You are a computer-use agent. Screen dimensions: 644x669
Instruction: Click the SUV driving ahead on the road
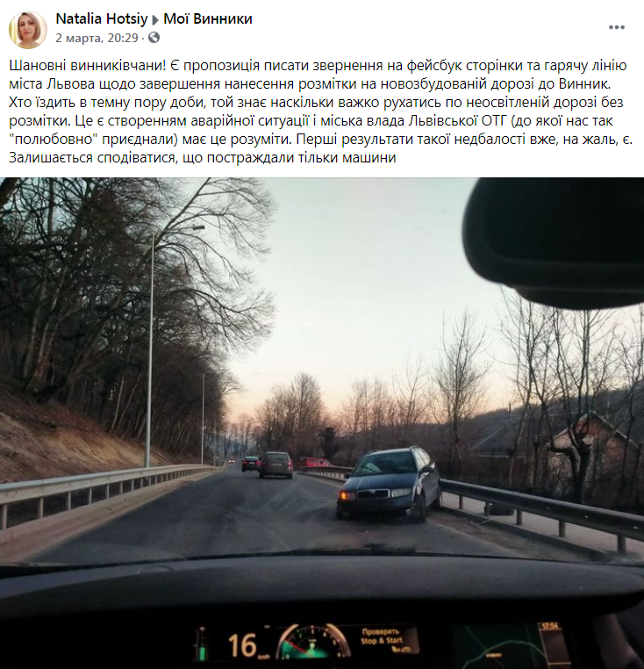click(276, 464)
